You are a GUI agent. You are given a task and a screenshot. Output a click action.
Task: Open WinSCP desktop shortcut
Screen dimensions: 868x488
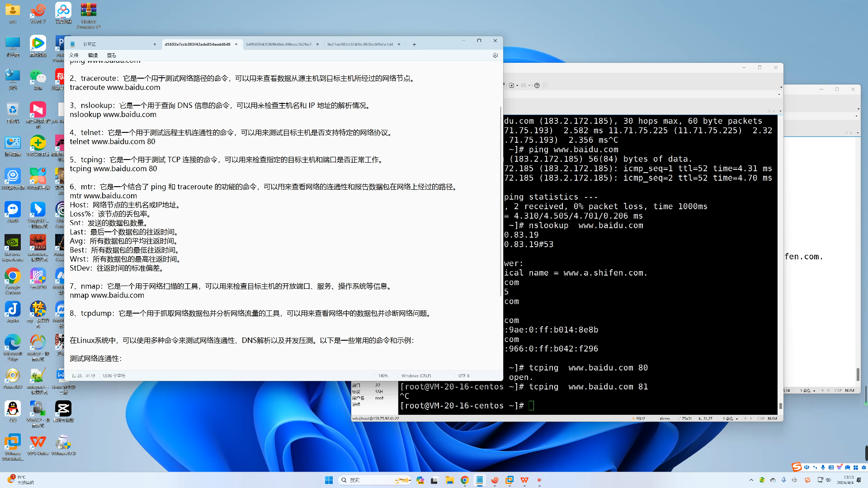click(x=38, y=413)
